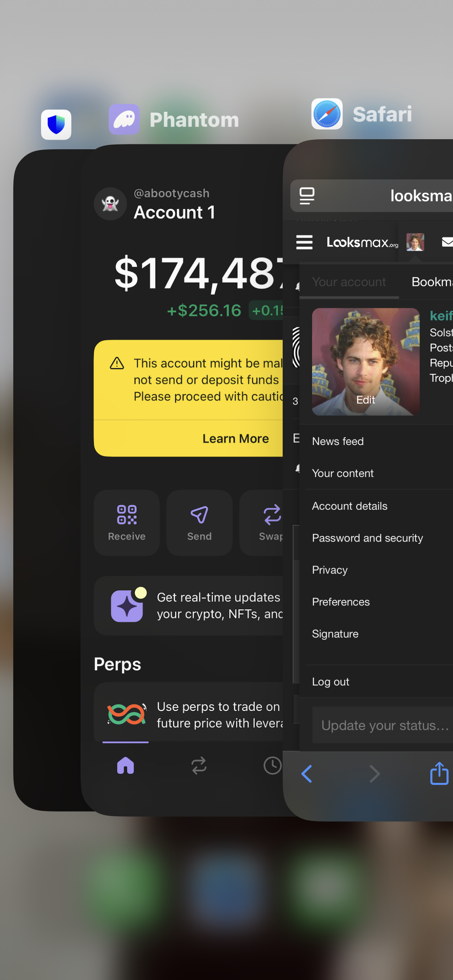Viewport: 453px width, 980px height.
Task: Tap Edit on the profile avatar
Action: (x=366, y=400)
